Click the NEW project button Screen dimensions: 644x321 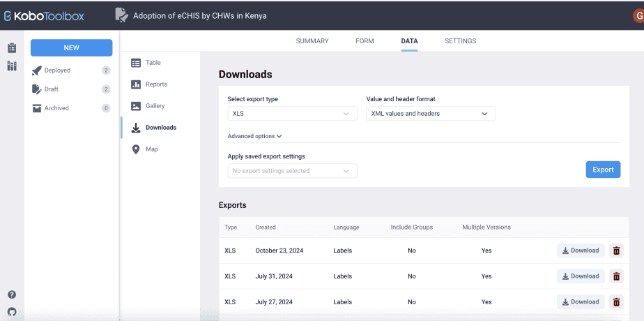click(71, 48)
